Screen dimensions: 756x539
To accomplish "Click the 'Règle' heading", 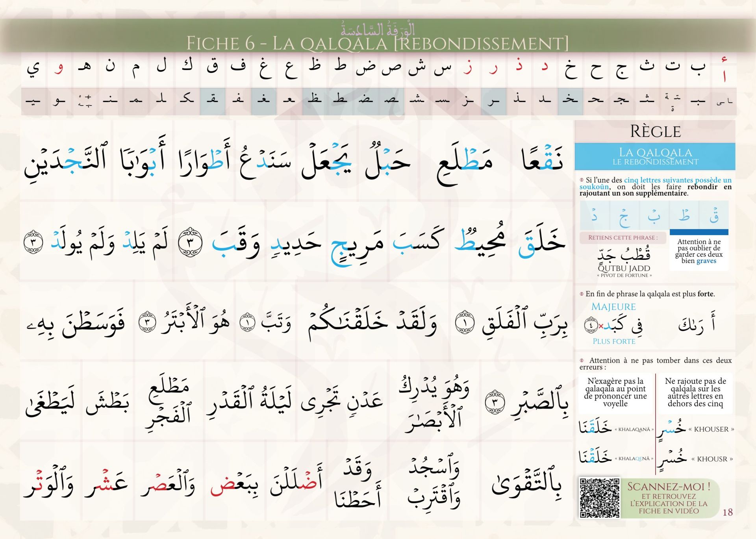I will [655, 132].
